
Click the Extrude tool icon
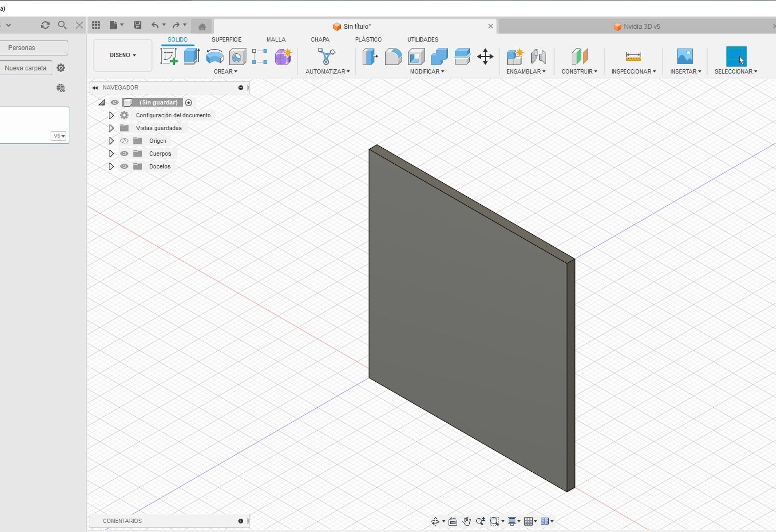(x=191, y=57)
